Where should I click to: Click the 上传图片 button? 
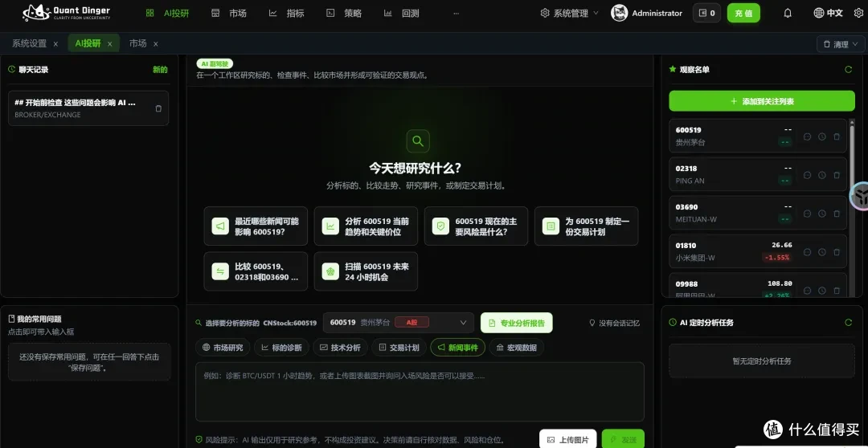tap(568, 439)
